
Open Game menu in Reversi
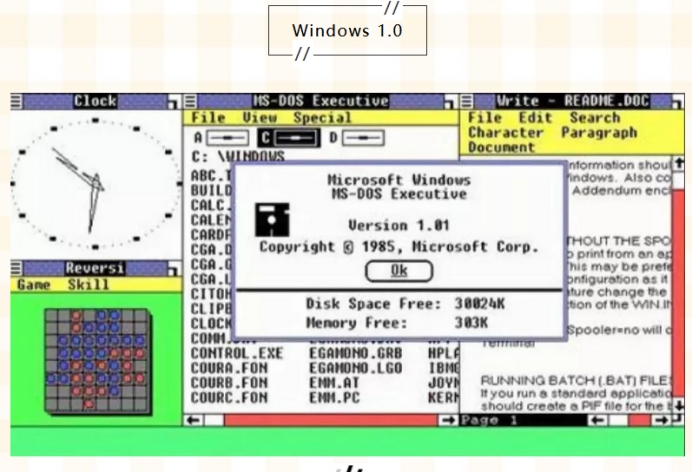pyautogui.click(x=34, y=285)
